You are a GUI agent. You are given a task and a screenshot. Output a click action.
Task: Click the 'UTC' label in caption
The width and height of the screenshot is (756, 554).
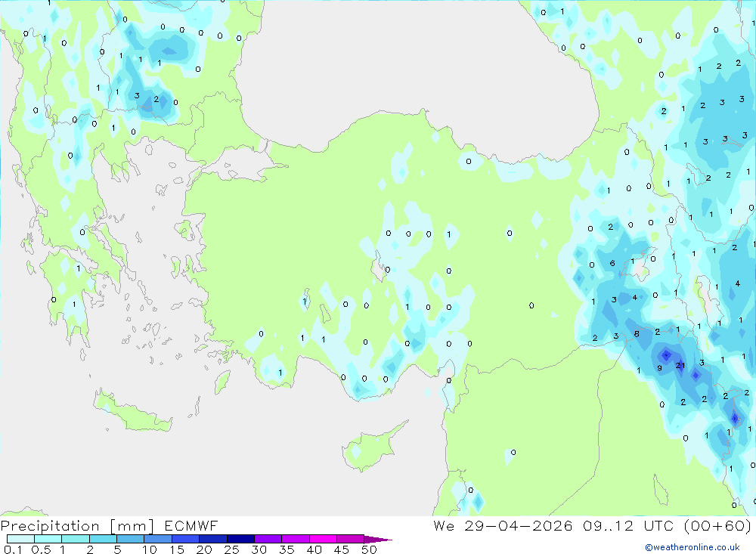pos(658,525)
